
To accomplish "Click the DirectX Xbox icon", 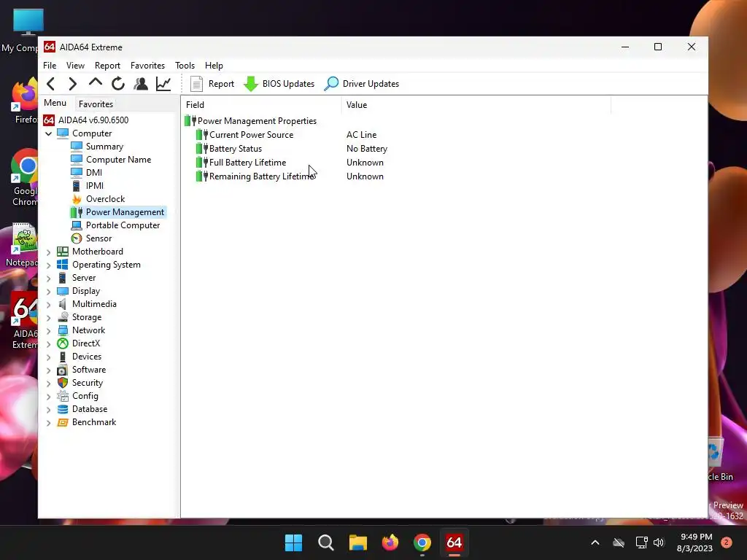I will point(63,343).
